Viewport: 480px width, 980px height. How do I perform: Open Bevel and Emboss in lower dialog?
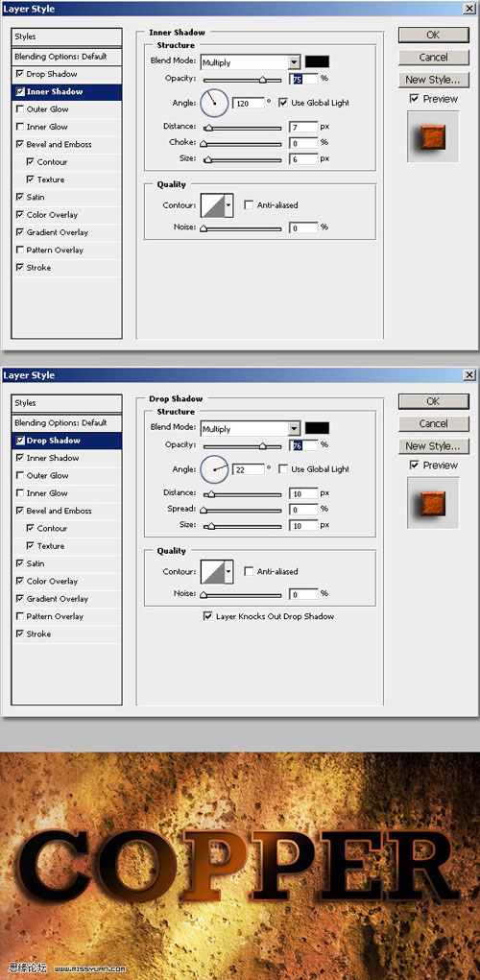[59, 511]
